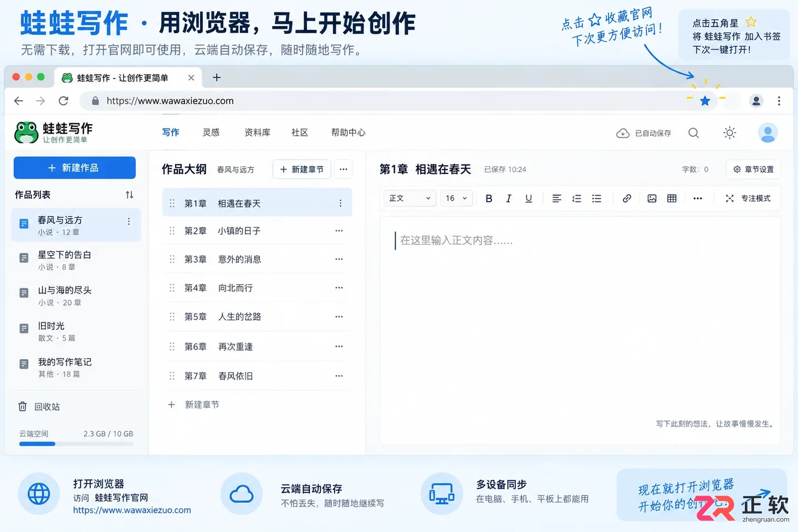This screenshot has height=532, width=798.
Task: Open the browser profile icon
Action: (x=756, y=101)
